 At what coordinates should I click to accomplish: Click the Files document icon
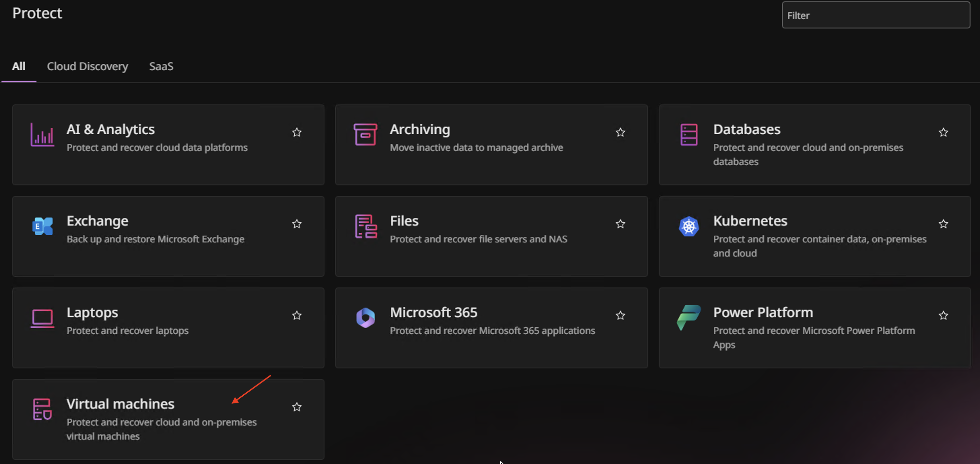click(x=365, y=227)
